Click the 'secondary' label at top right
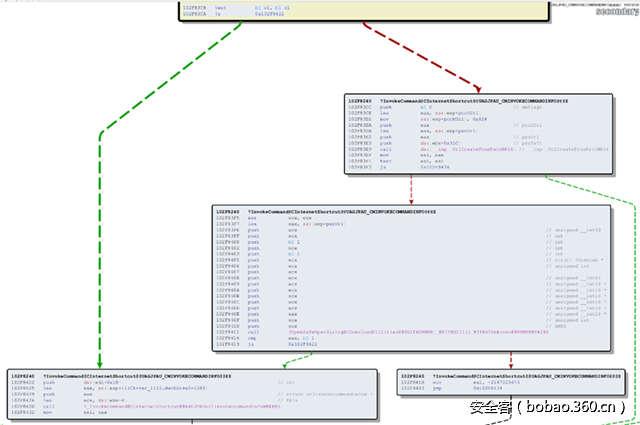This screenshot has width=640, height=425. (x=617, y=11)
